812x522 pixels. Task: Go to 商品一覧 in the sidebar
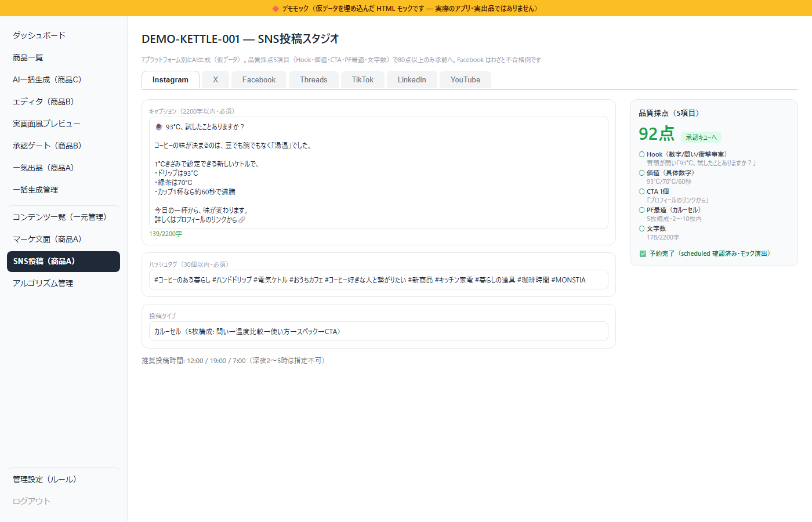pyautogui.click(x=63, y=57)
